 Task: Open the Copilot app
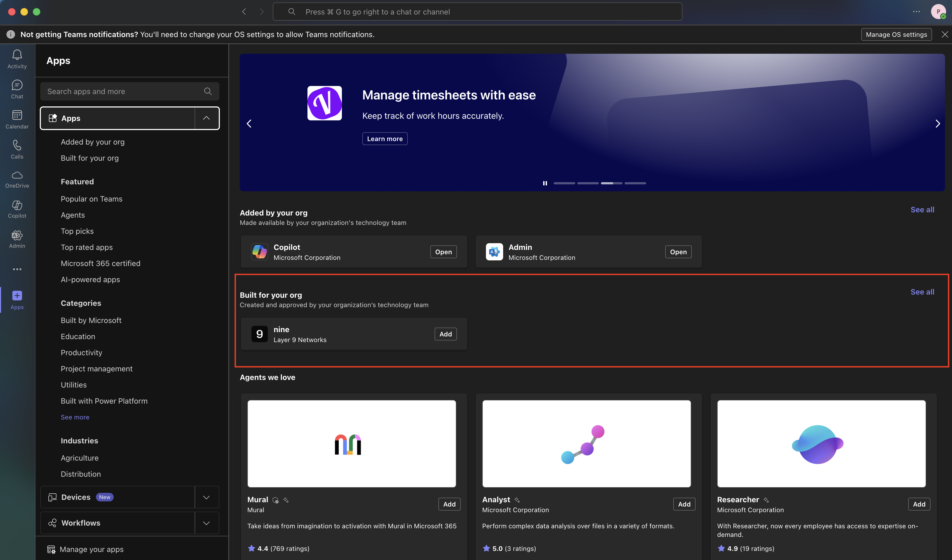(x=443, y=252)
